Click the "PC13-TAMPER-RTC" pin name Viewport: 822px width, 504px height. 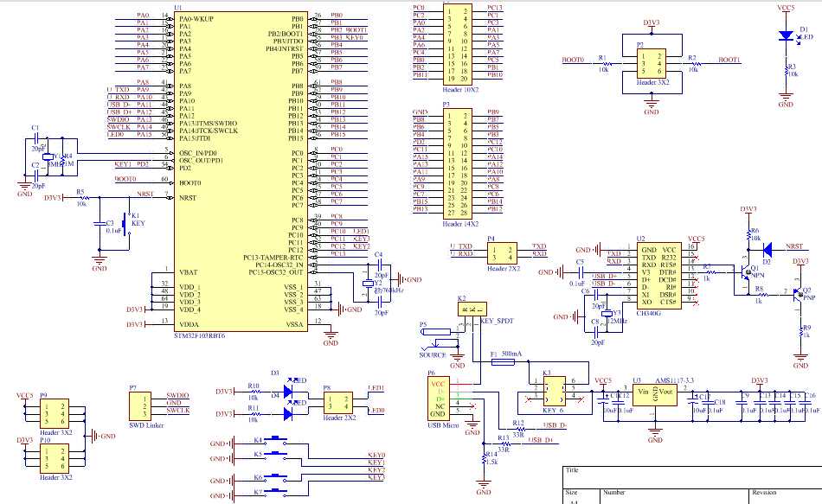pyautogui.click(x=273, y=258)
